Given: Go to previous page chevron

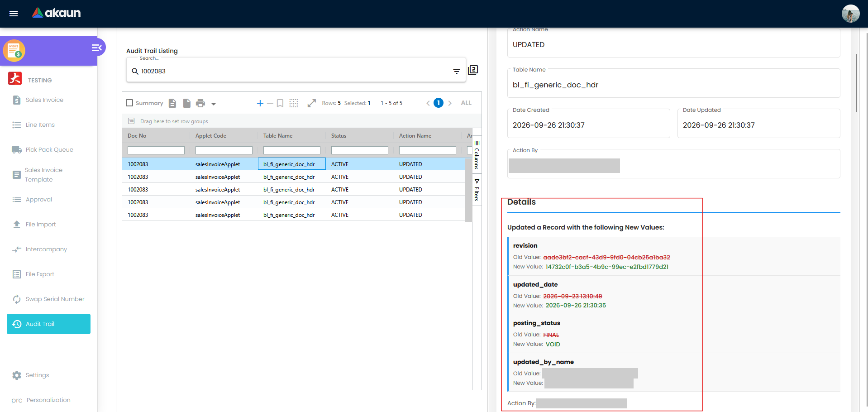Looking at the screenshot, I should tap(428, 103).
